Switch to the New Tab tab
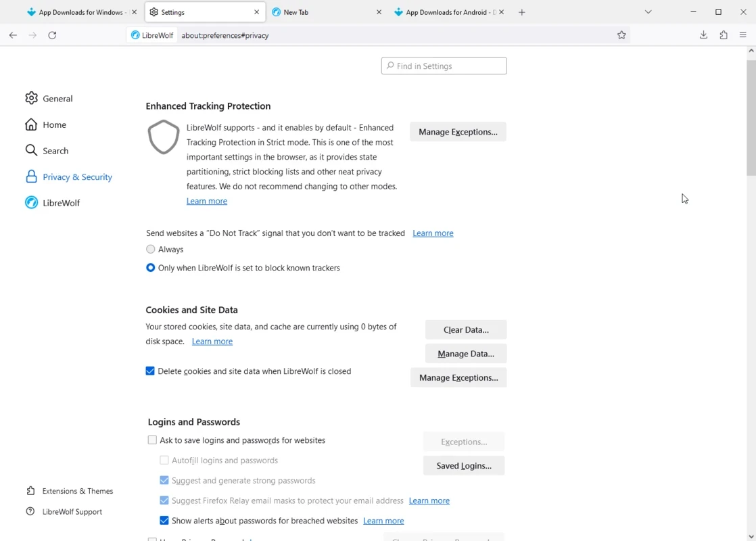Image resolution: width=756 pixels, height=541 pixels. (326, 13)
